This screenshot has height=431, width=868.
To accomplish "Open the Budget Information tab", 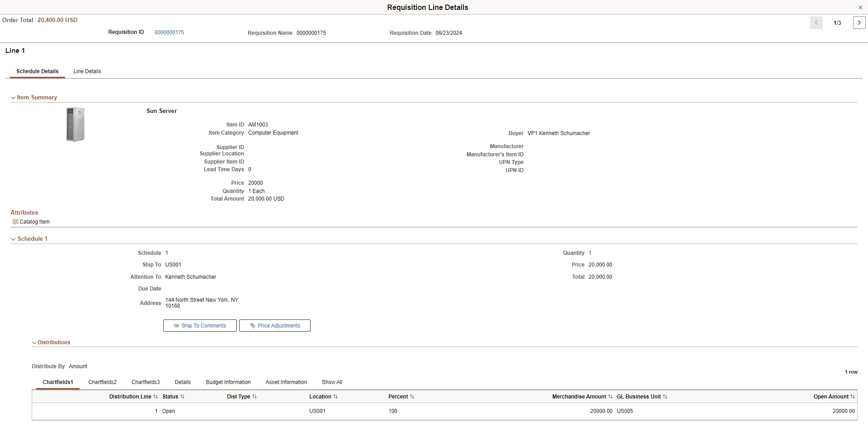I will coord(228,382).
